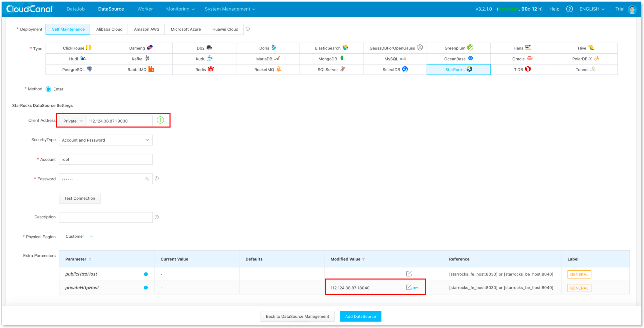Select the Enter method radio button

click(48, 89)
